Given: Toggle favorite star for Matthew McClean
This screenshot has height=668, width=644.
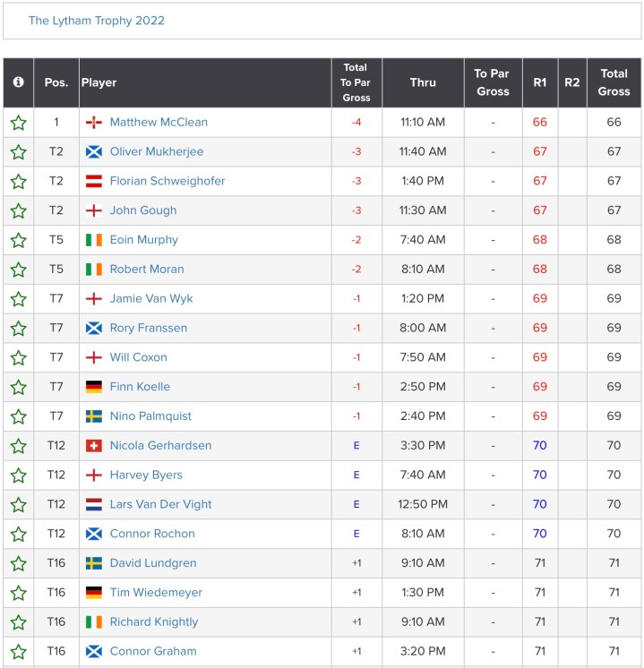Looking at the screenshot, I should [18, 123].
